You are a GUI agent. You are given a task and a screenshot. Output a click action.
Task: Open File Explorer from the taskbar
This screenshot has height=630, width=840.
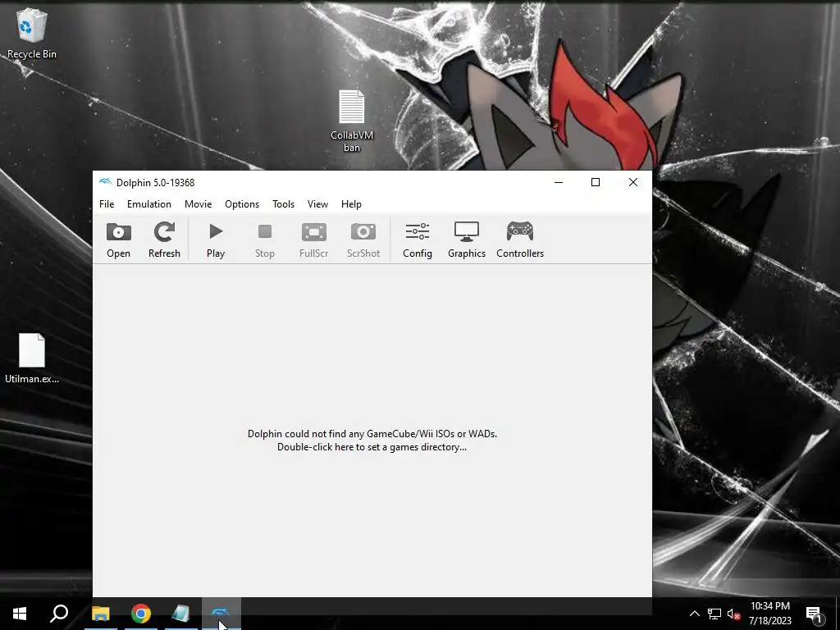click(100, 614)
